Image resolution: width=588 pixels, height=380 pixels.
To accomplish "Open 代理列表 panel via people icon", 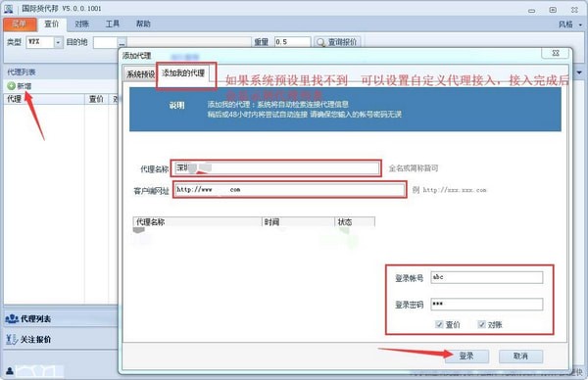I will point(12,319).
